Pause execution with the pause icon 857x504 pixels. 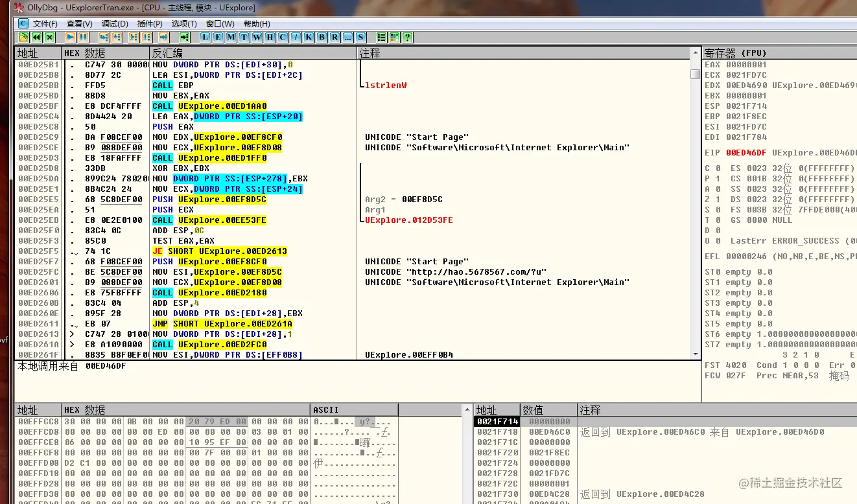pyautogui.click(x=83, y=37)
